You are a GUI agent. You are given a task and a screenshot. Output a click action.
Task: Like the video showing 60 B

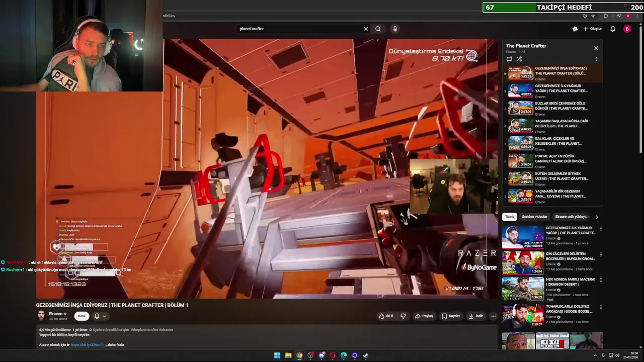(386, 316)
